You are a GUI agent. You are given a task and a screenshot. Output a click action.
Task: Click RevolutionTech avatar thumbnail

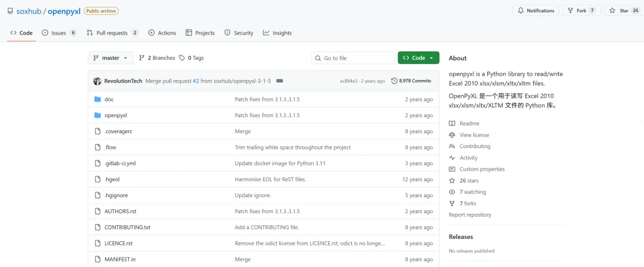[x=97, y=81]
